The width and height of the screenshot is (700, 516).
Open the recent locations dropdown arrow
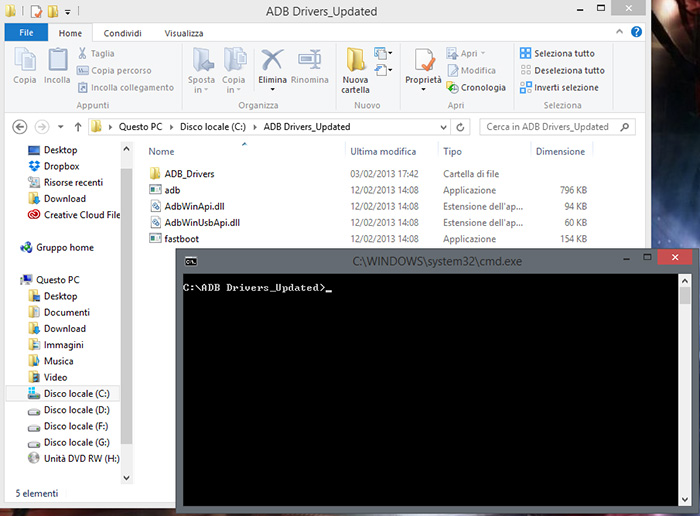60,127
